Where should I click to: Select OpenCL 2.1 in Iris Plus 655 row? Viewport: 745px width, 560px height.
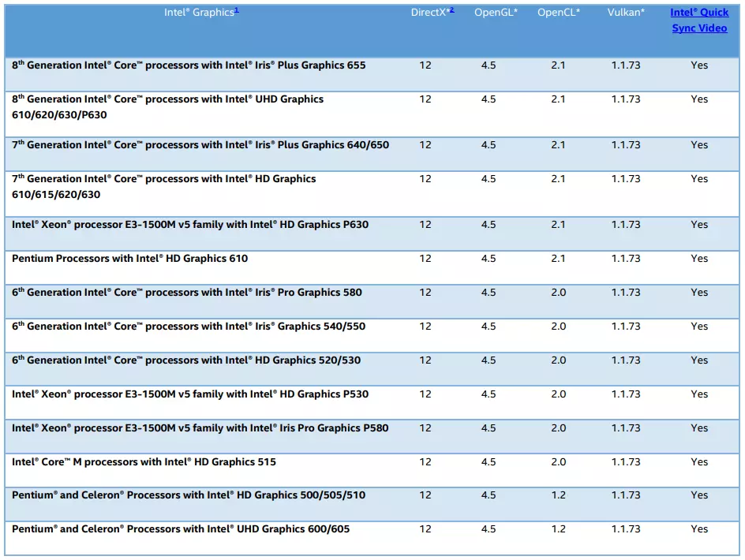[558, 65]
